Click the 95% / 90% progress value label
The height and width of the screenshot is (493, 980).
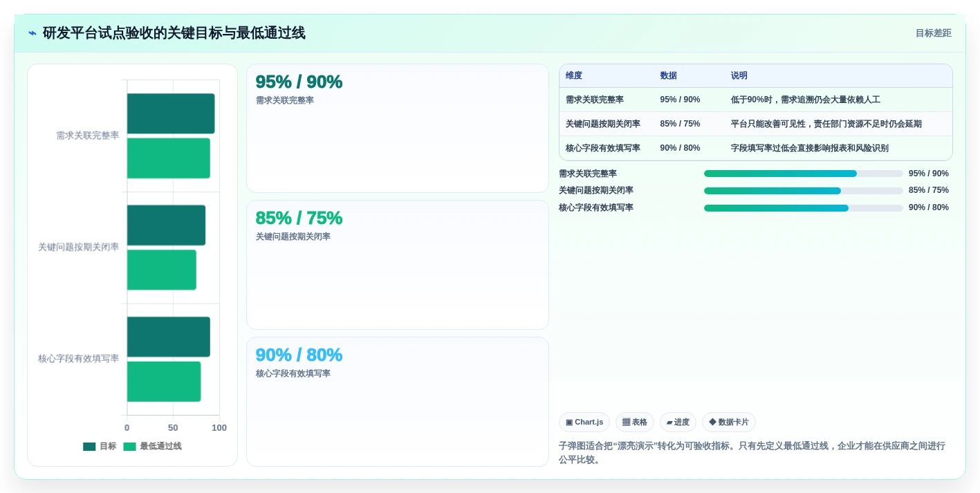pos(929,174)
